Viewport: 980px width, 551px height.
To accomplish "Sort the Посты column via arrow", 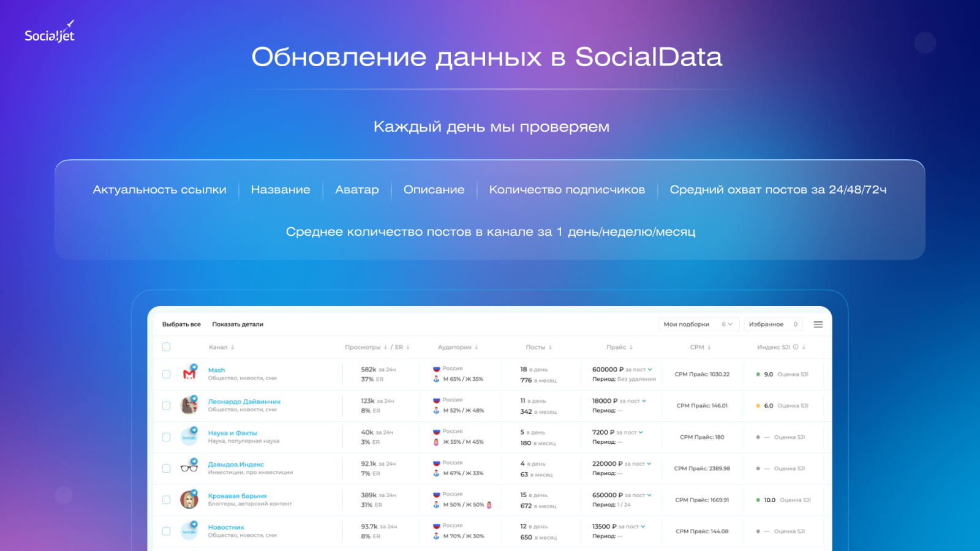I will [550, 347].
